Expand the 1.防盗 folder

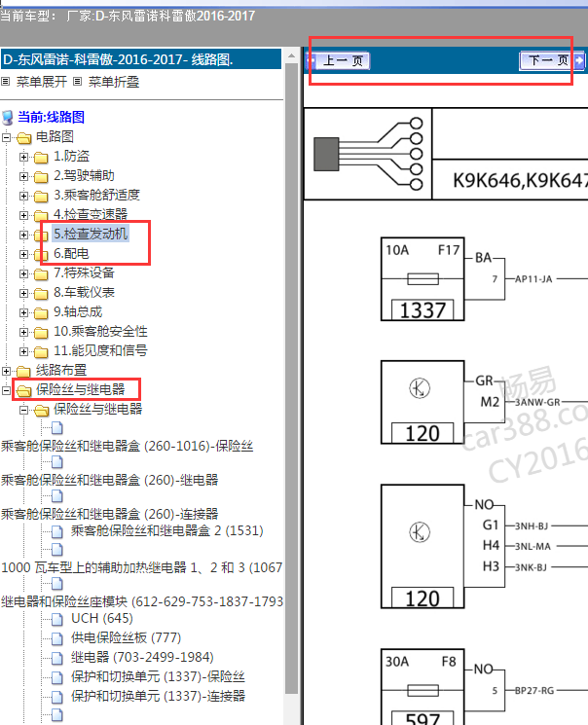coord(23,157)
